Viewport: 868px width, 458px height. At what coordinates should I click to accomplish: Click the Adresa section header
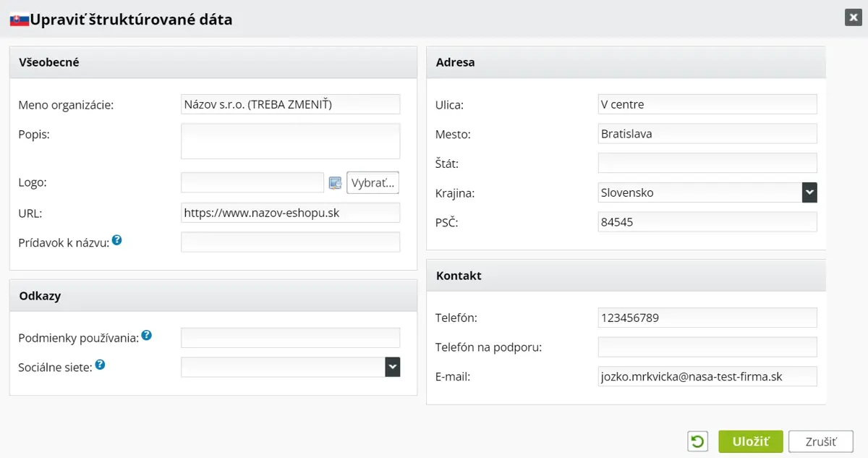click(626, 62)
